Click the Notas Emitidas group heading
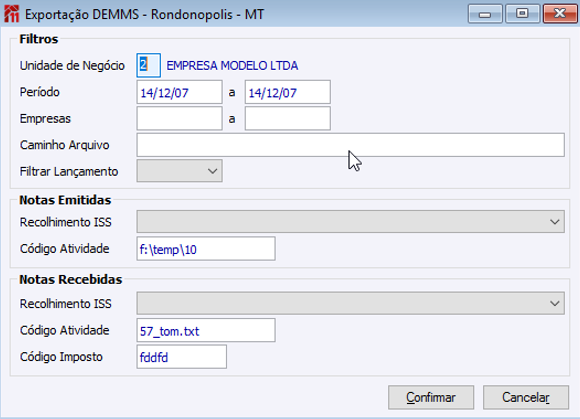Screen dimensions: 580x419 pyautogui.click(x=65, y=200)
